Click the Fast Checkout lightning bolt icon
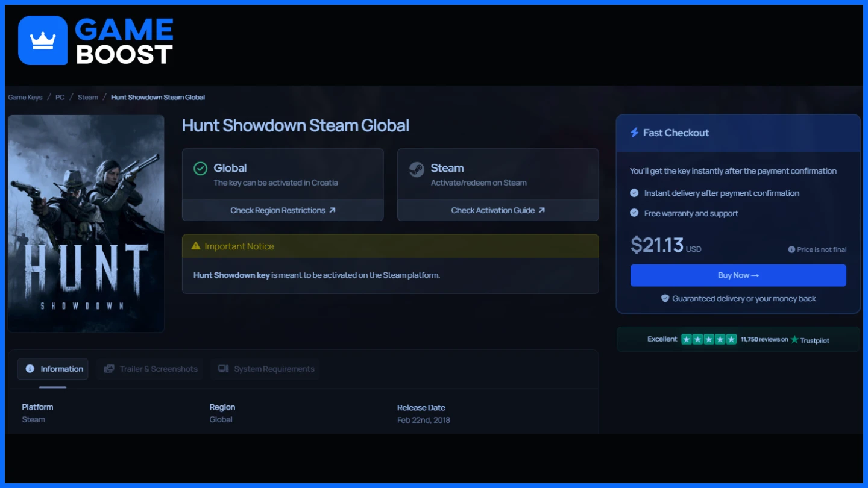 pyautogui.click(x=634, y=133)
